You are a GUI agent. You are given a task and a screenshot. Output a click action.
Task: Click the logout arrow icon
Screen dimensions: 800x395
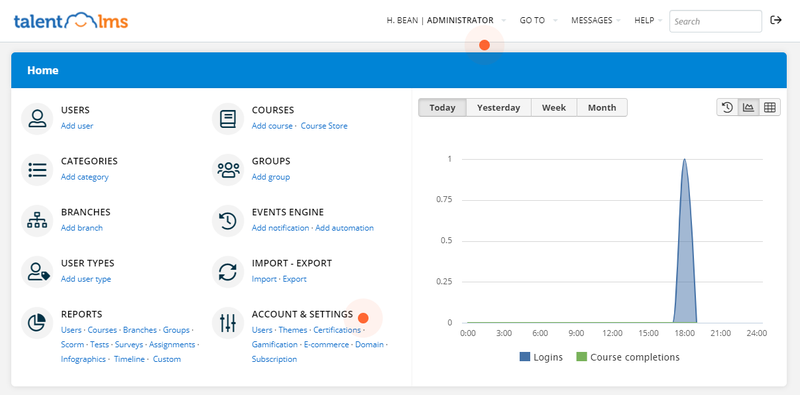[776, 20]
